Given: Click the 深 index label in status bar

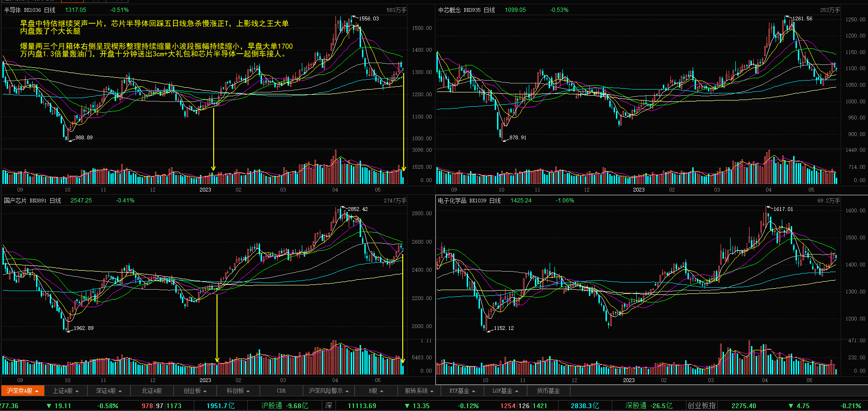Looking at the screenshot, I should [x=329, y=406].
